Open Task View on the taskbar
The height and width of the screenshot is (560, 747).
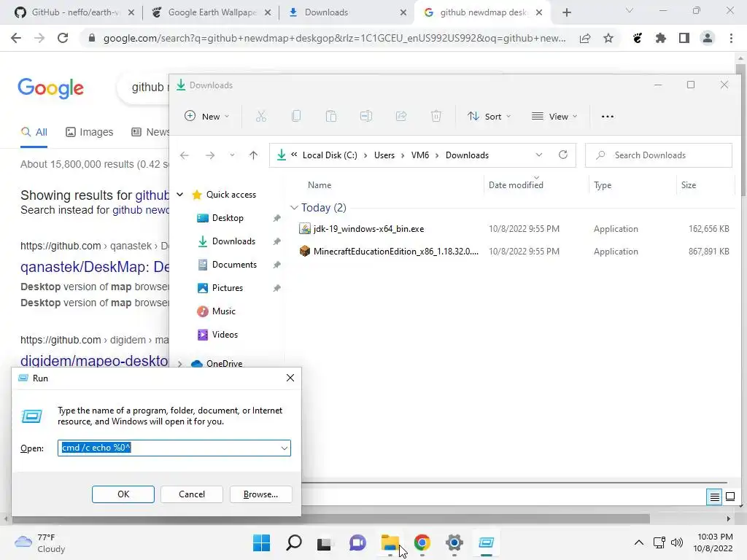click(x=325, y=543)
